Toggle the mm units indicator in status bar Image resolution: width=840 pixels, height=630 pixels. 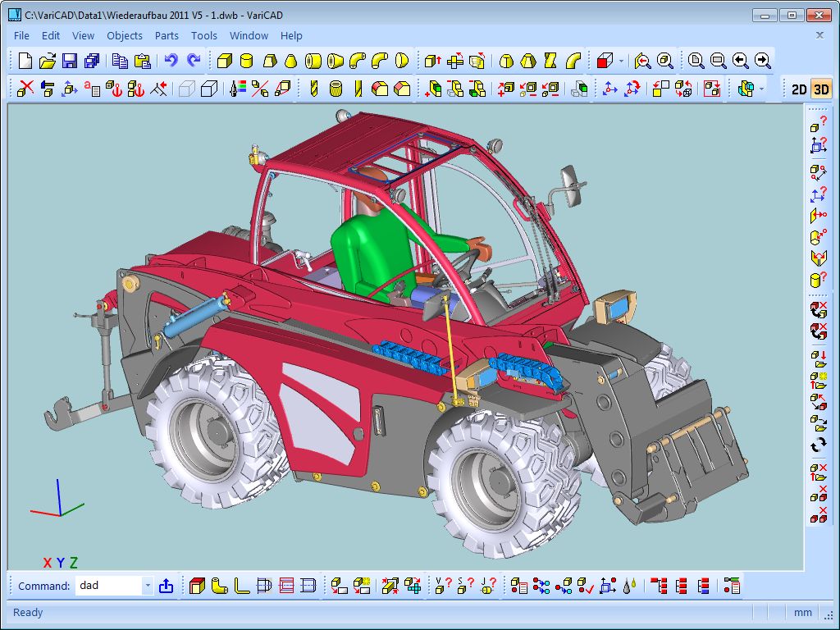coord(802,613)
